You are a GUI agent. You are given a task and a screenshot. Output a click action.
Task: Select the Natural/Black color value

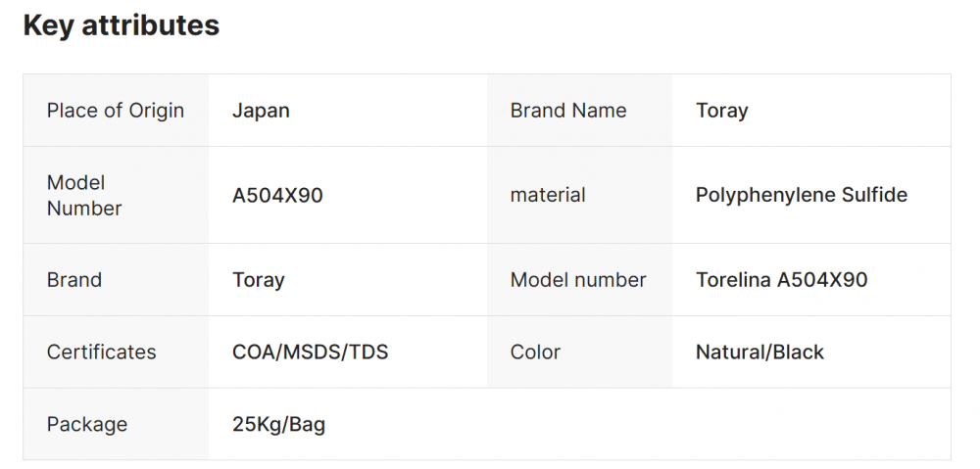pyautogui.click(x=759, y=352)
